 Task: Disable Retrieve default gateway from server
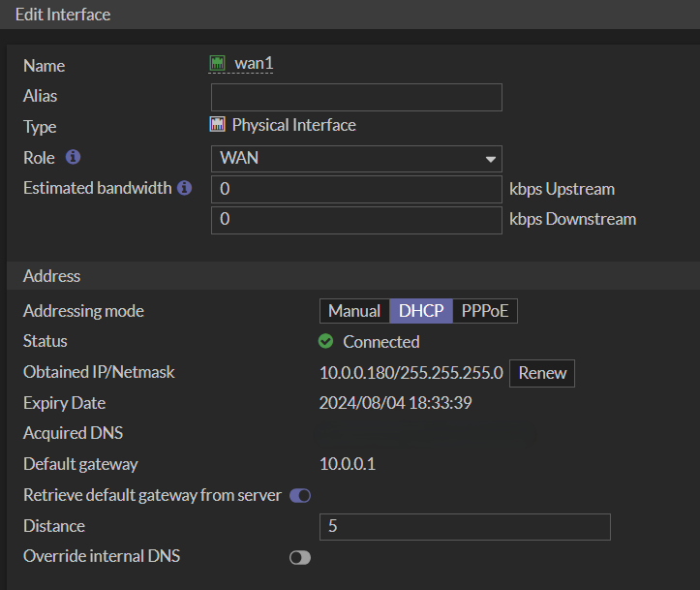point(300,496)
